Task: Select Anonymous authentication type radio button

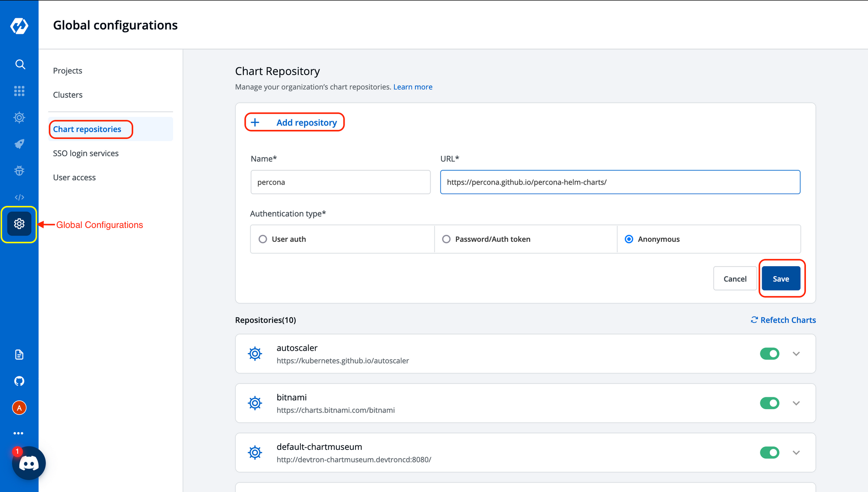Action: (x=628, y=238)
